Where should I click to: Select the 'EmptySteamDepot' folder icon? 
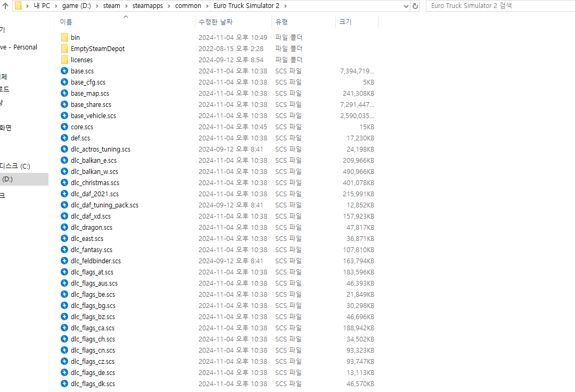[x=64, y=48]
